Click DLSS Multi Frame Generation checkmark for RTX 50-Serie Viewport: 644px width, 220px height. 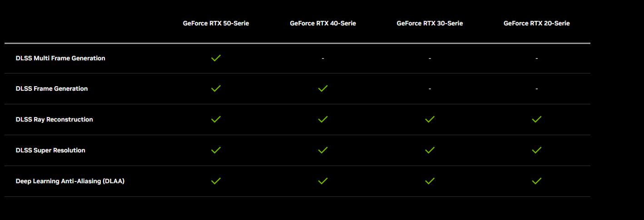[216, 58]
